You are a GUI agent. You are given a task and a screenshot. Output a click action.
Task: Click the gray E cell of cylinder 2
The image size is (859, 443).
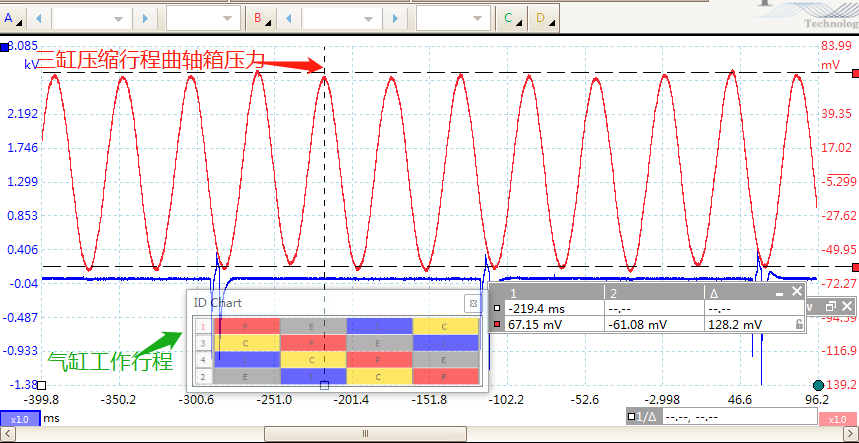[247, 376]
